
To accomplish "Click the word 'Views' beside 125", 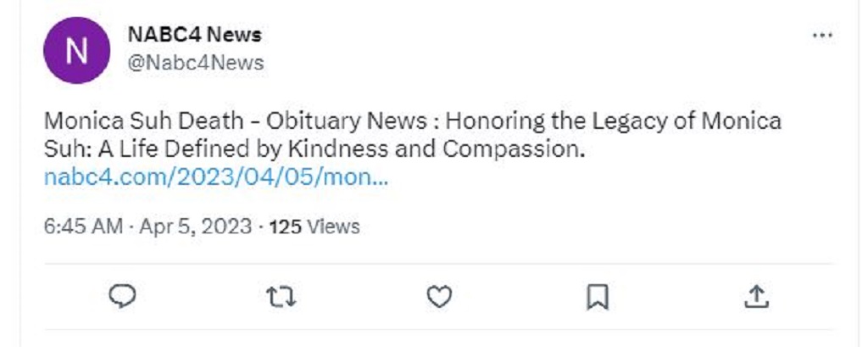I will 333,227.
